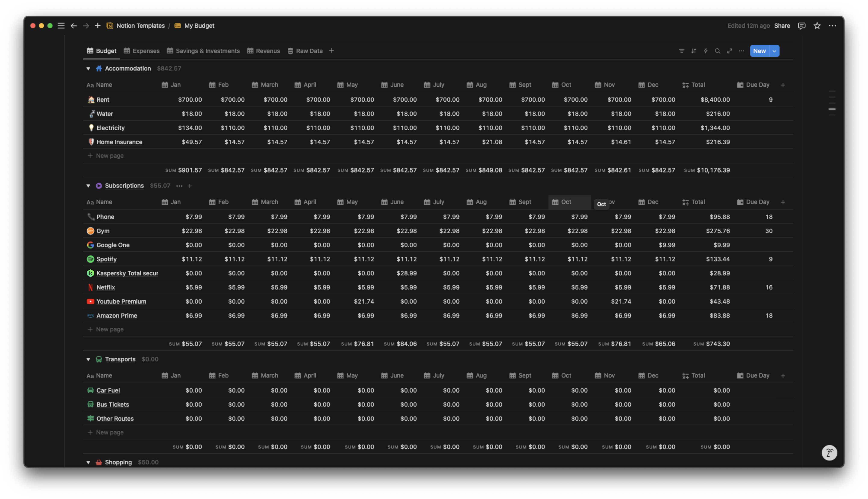Viewport: 868px width, 499px height.
Task: Add new page under Transports
Action: [106, 433]
